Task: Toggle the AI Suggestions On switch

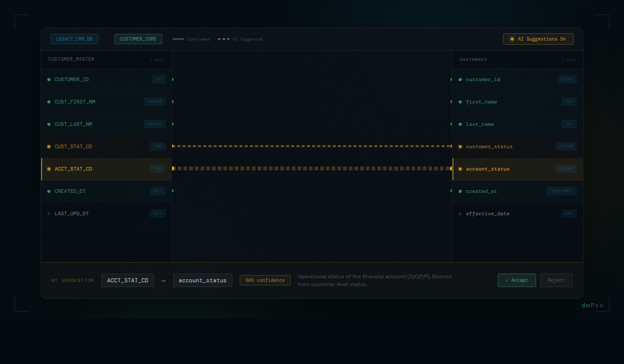Action: coord(538,39)
